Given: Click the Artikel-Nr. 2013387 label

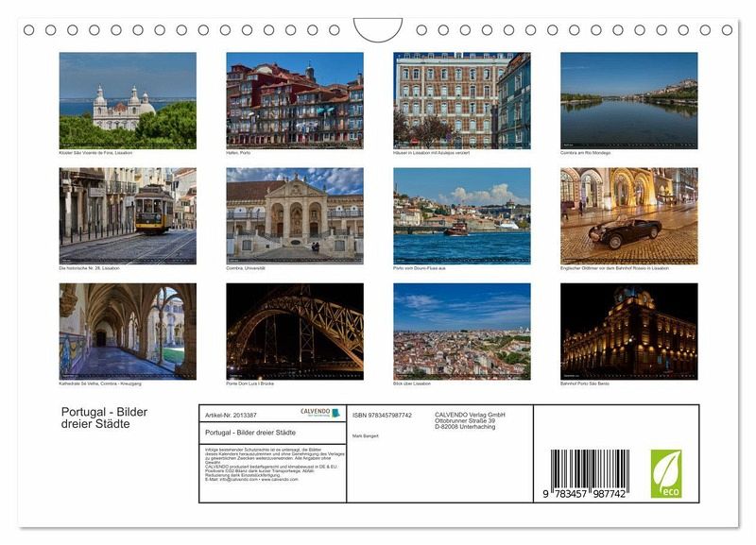Looking at the screenshot, I should tap(231, 415).
